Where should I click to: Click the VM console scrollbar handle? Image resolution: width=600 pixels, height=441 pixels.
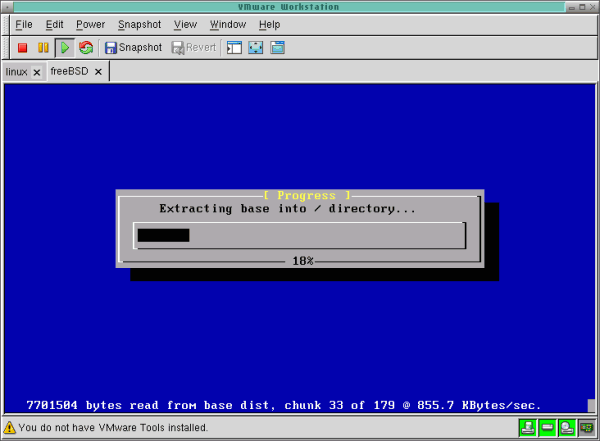pos(591,405)
